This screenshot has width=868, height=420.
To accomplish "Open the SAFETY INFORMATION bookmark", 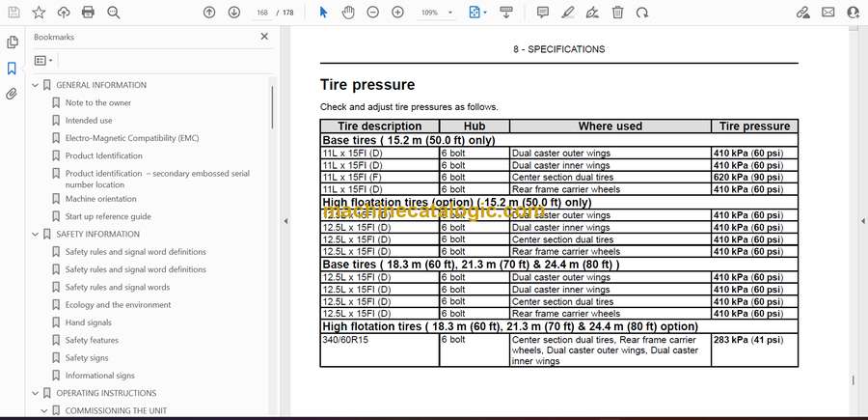I will [98, 235].
